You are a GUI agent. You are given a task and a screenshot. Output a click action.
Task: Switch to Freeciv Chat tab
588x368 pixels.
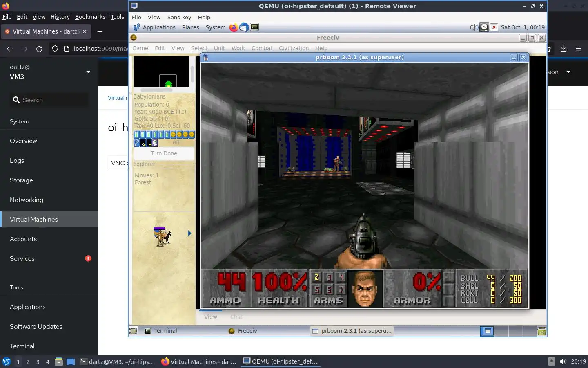(236, 317)
